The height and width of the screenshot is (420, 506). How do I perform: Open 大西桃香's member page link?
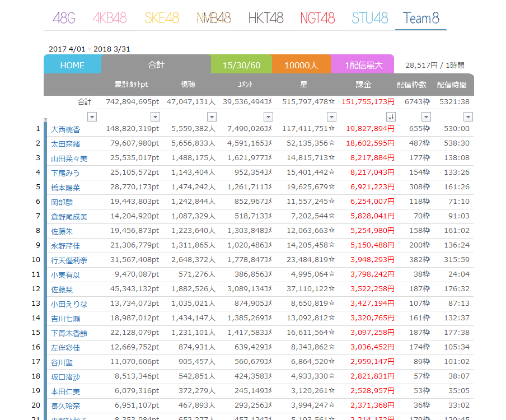(x=65, y=128)
